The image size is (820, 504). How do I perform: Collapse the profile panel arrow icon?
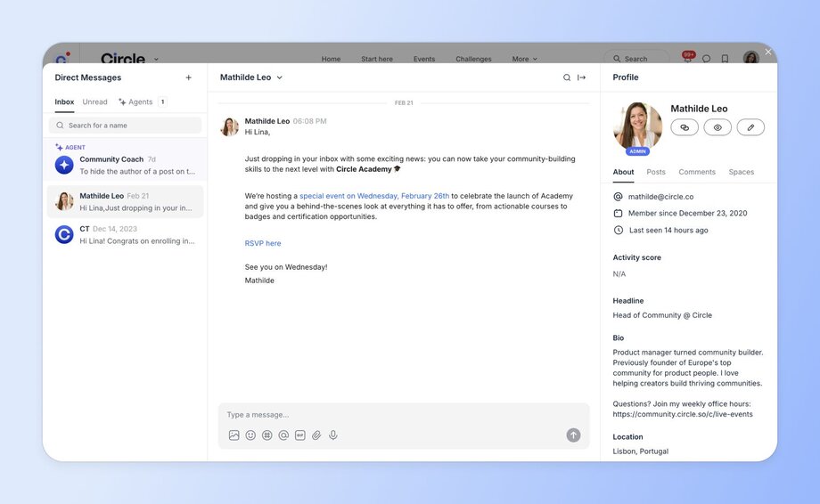pyautogui.click(x=581, y=77)
